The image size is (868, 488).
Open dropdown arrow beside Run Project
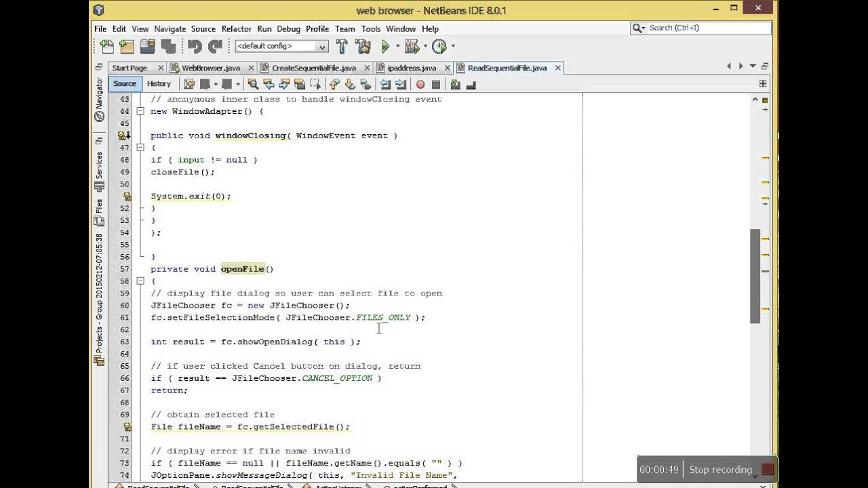(397, 46)
